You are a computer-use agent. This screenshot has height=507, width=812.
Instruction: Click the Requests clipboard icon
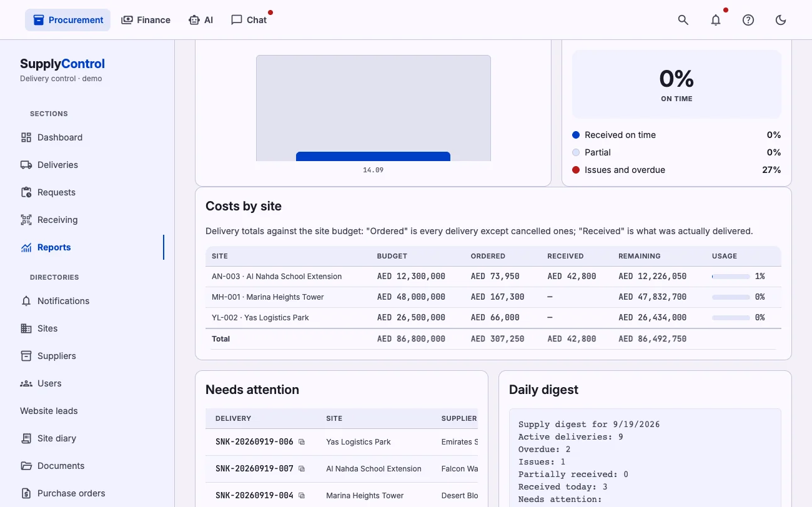[26, 192]
